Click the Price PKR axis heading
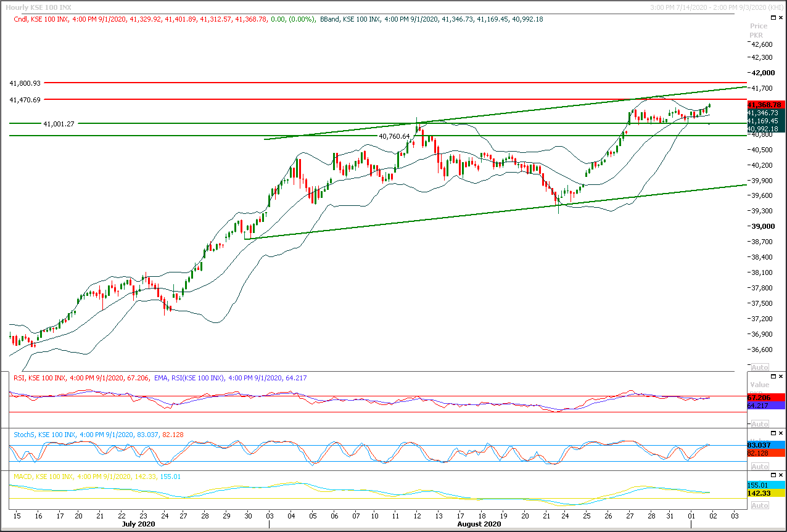 pyautogui.click(x=759, y=31)
